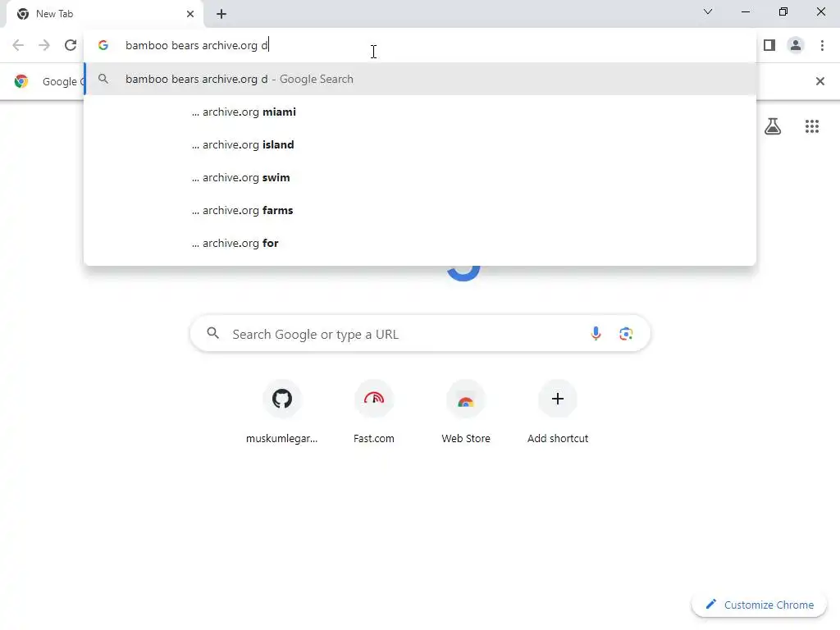The image size is (840, 630).
Task: Close the New Tab tab
Action: (x=190, y=14)
